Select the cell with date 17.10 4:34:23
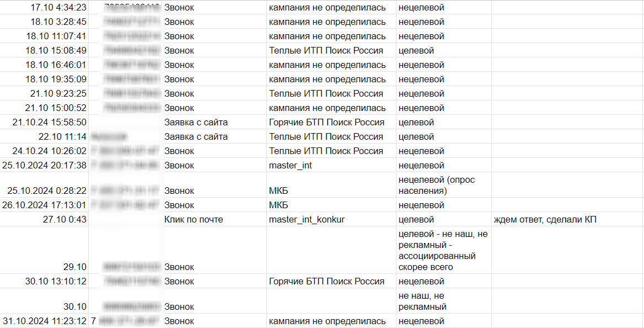644x328 pixels. [58, 8]
